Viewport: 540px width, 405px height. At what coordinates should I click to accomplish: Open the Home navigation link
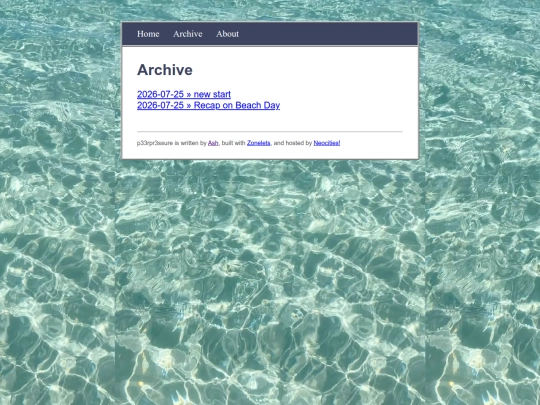pyautogui.click(x=148, y=34)
